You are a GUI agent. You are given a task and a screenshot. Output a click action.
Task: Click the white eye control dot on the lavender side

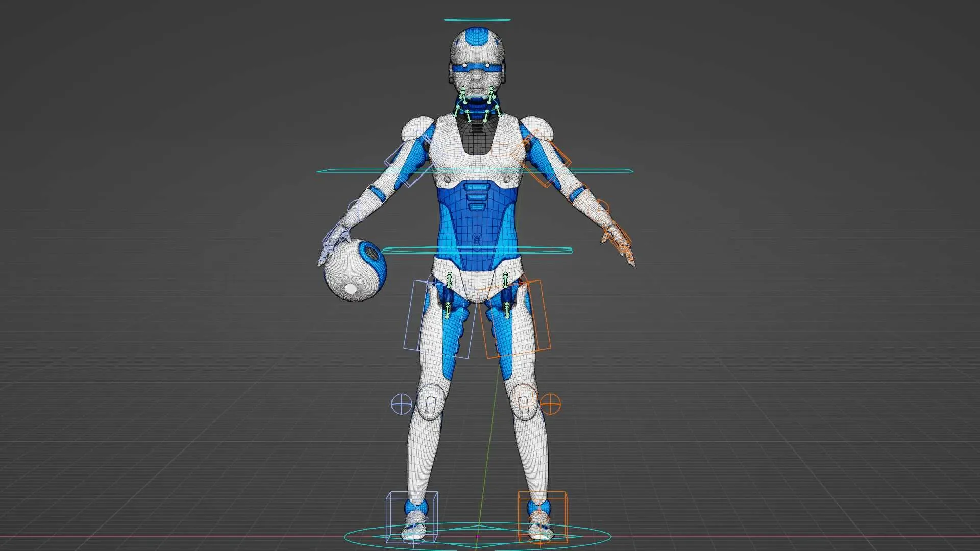pyautogui.click(x=464, y=66)
